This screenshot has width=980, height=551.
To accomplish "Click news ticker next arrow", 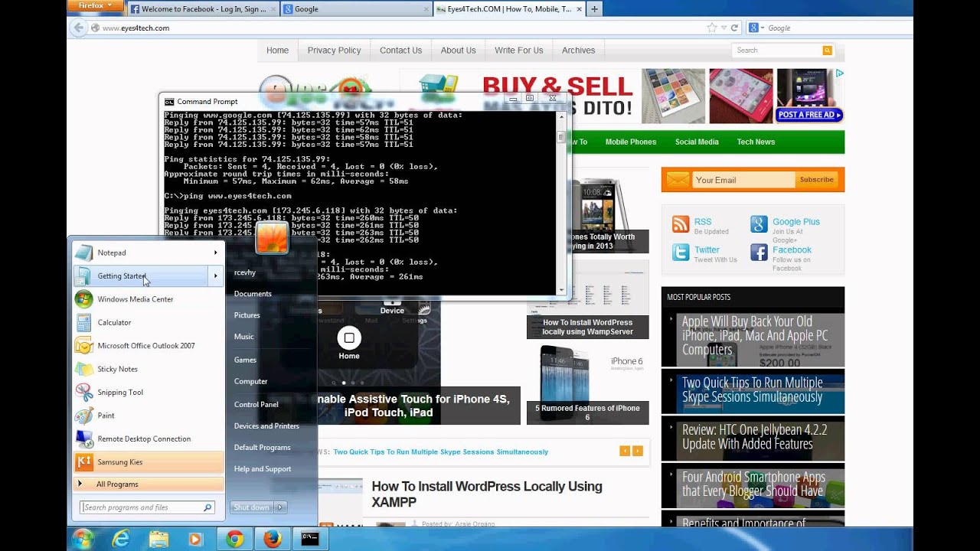I will click(638, 452).
